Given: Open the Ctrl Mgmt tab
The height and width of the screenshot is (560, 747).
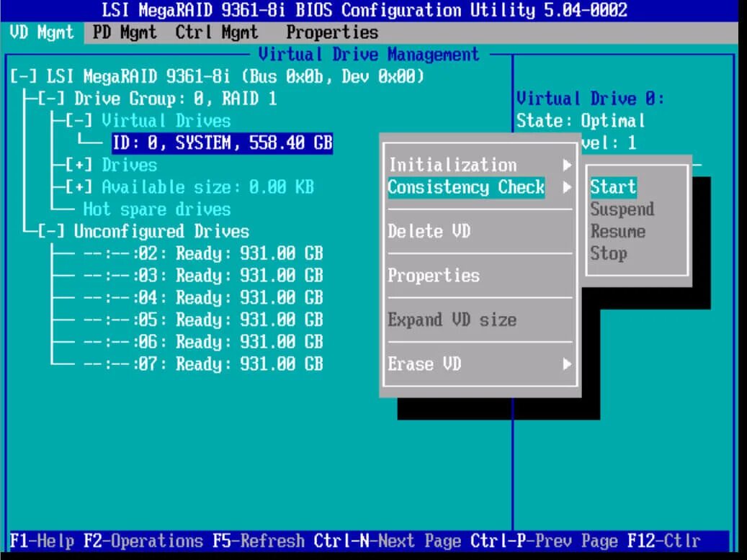Looking at the screenshot, I should 217,33.
